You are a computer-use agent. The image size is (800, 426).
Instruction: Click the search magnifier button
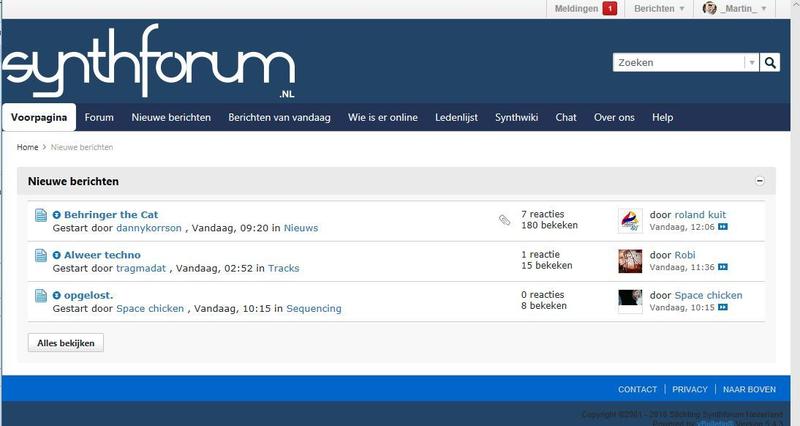[770, 63]
